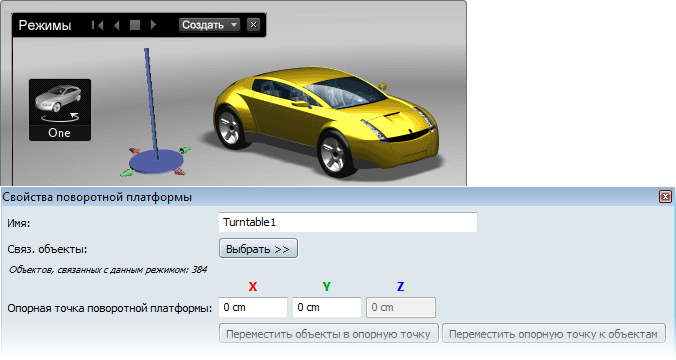Close the Режимы panel
Screen dimensions: 676x360
click(x=254, y=25)
